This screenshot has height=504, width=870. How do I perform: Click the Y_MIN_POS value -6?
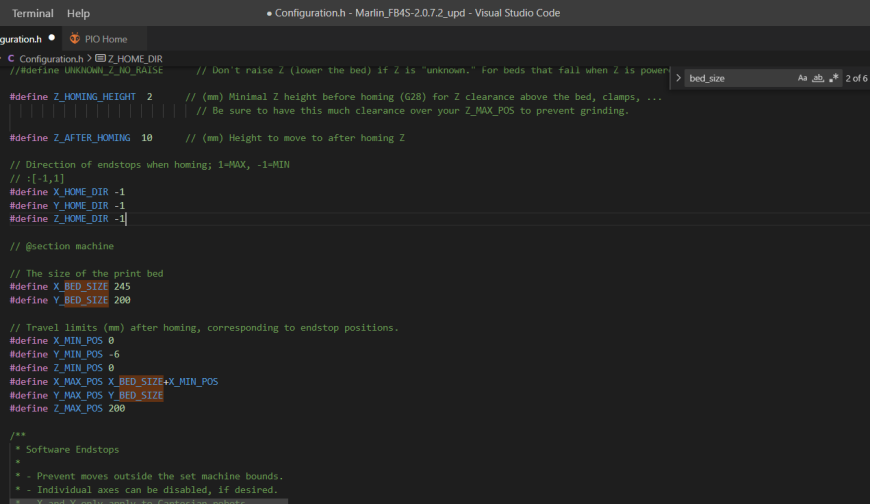click(114, 354)
